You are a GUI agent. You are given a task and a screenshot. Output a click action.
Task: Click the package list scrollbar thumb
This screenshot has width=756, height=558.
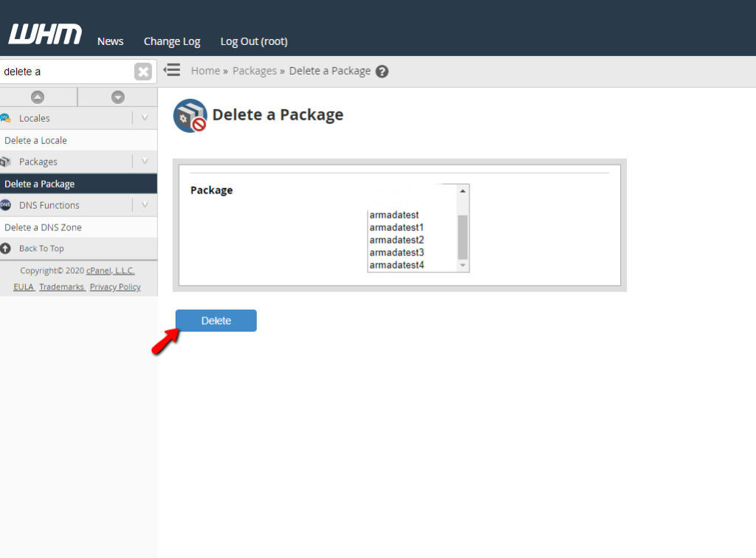click(x=463, y=237)
